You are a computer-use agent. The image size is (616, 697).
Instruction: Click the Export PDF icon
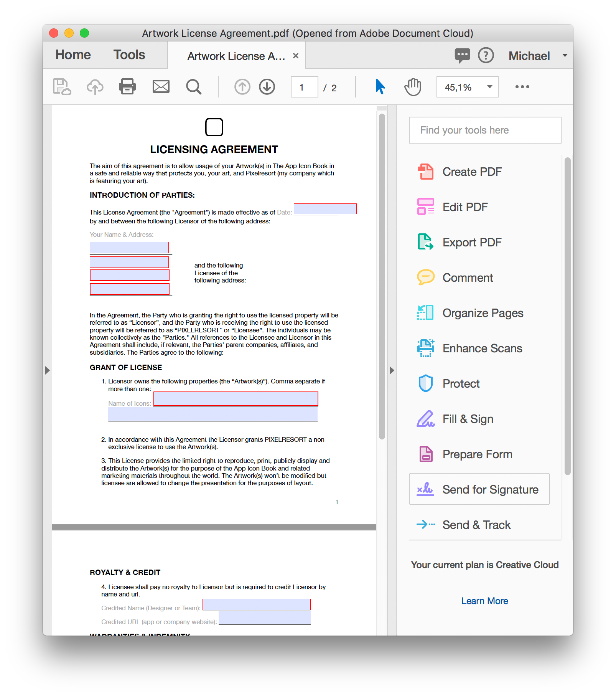425,242
